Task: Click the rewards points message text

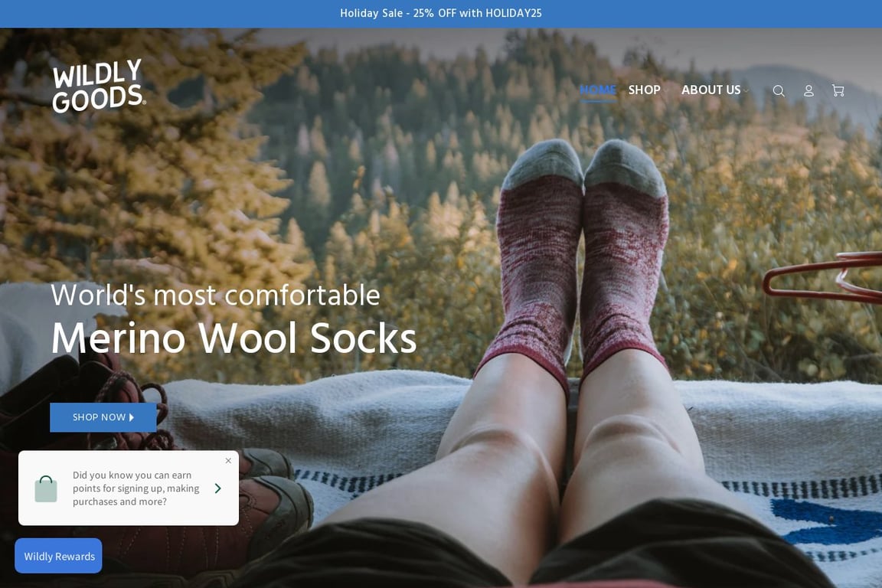Action: 136,488
